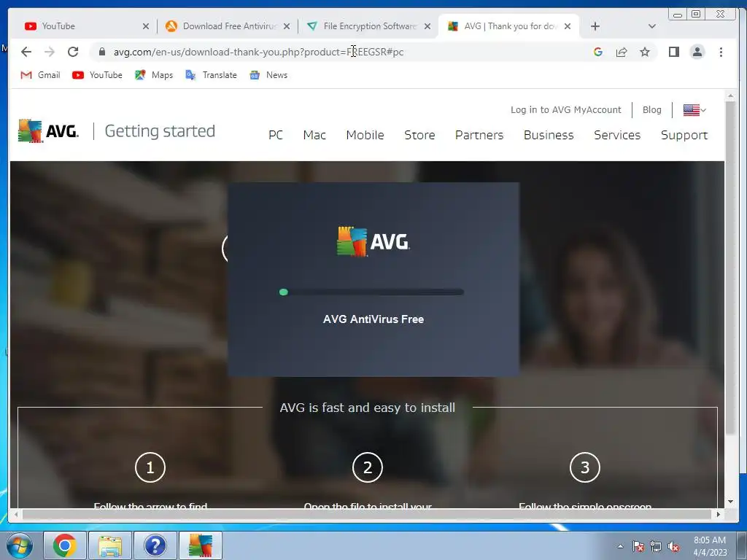The image size is (747, 560).
Task: Click the vertical scrollbar thumb
Action: click(x=730, y=268)
